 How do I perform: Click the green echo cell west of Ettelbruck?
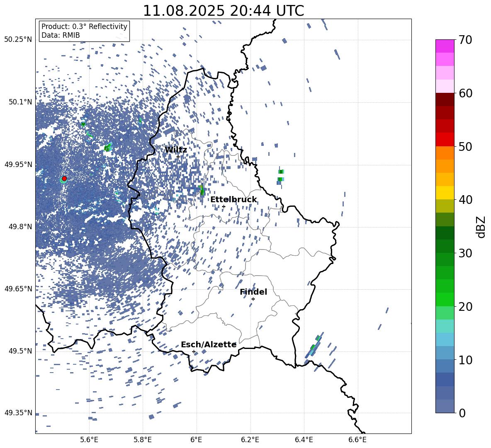click(202, 190)
